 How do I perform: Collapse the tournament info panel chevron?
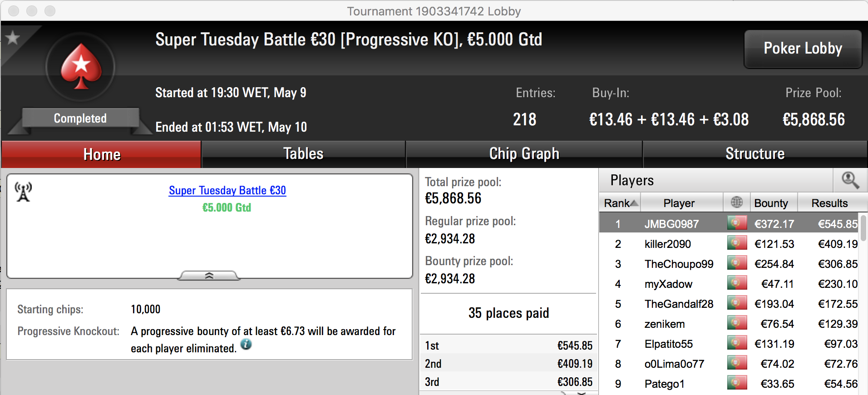click(209, 276)
